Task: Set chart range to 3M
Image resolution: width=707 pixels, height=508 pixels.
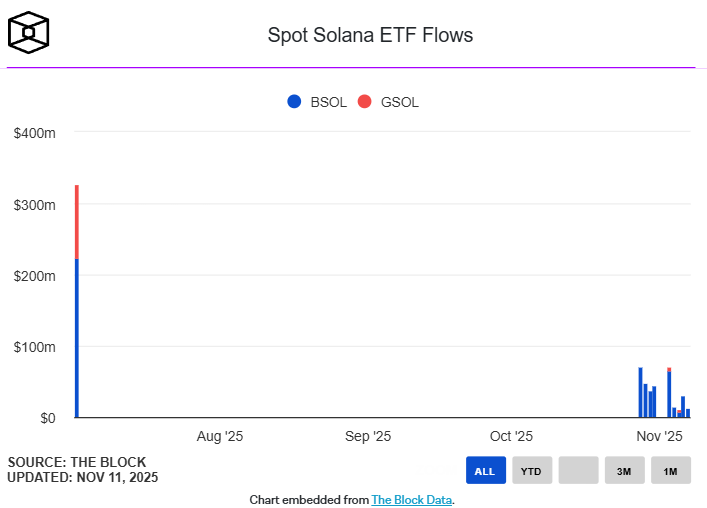Action: [x=624, y=470]
